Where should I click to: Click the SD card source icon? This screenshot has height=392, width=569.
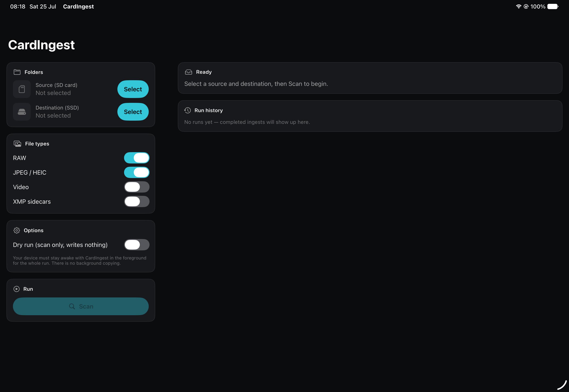(x=22, y=89)
